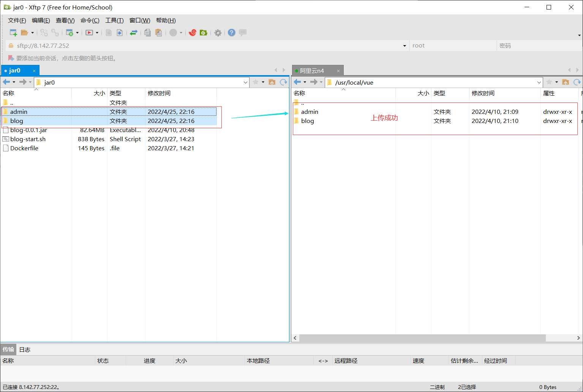Open the 文件(F) menu
Screen dimensions: 583x392
(17, 20)
